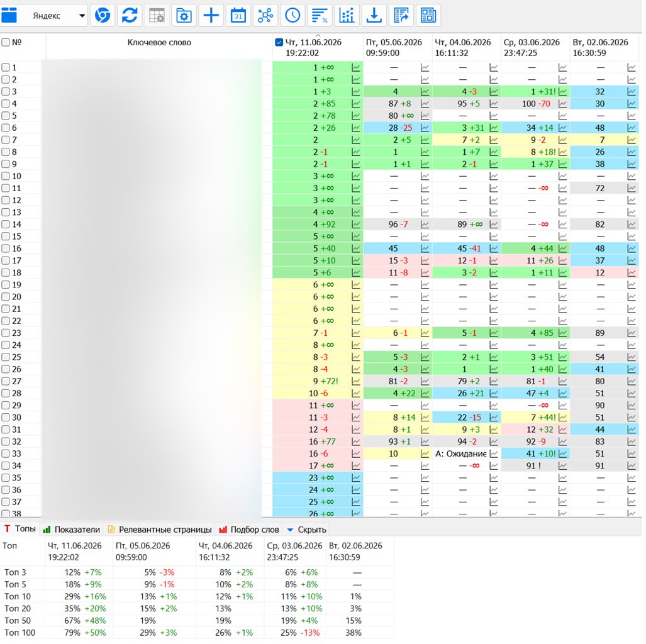Viewport: 646px width, 644px height.
Task: Open the clock schedule icon
Action: [x=292, y=15]
